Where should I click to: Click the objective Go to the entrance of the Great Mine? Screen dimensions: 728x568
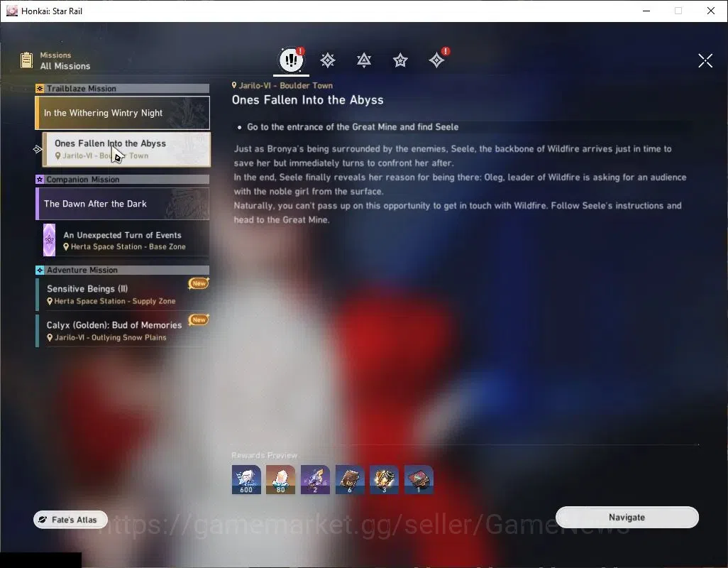click(x=353, y=127)
